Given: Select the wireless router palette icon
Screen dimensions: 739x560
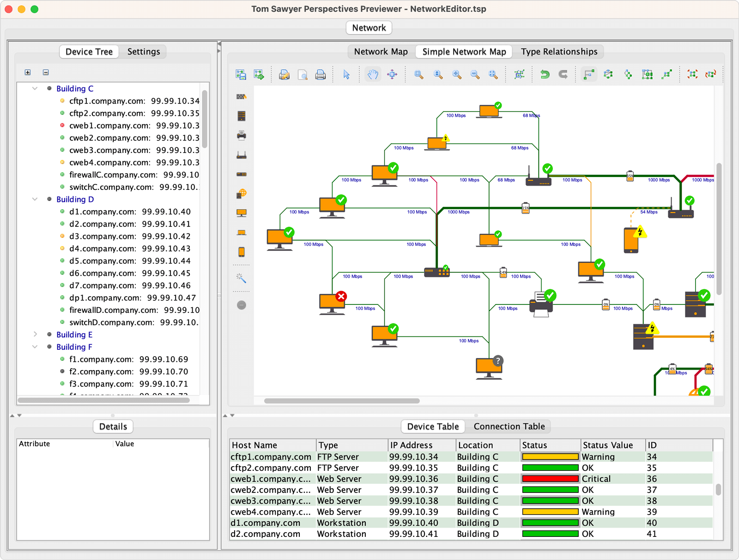Looking at the screenshot, I should coord(242,155).
